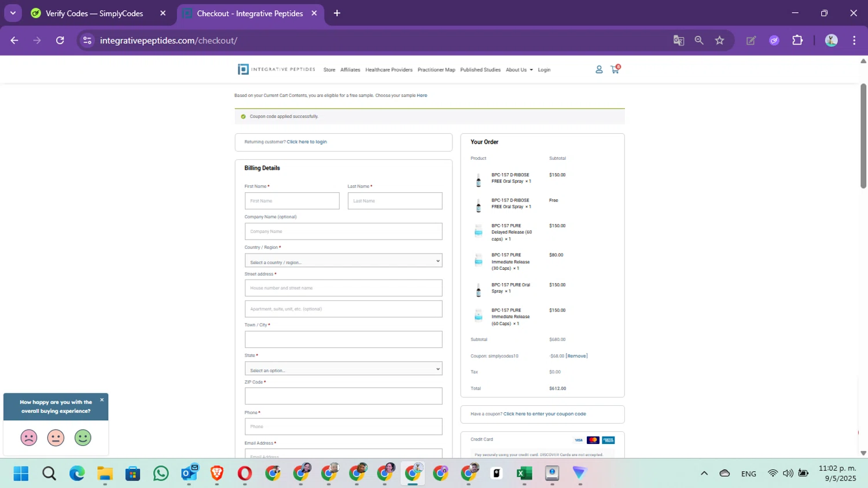The width and height of the screenshot is (868, 488).
Task: Open the Store menu item
Action: (x=329, y=69)
